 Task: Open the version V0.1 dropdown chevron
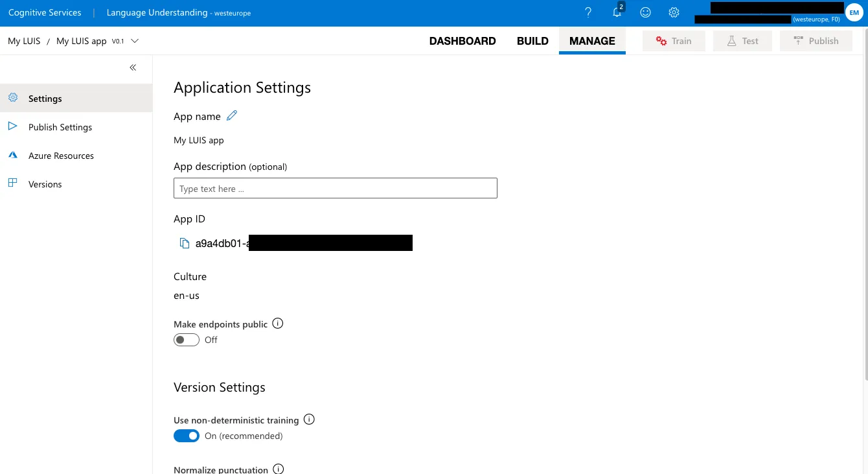tap(135, 41)
